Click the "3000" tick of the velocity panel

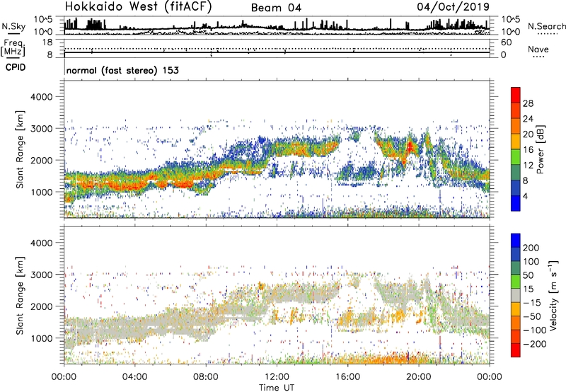coord(41,275)
